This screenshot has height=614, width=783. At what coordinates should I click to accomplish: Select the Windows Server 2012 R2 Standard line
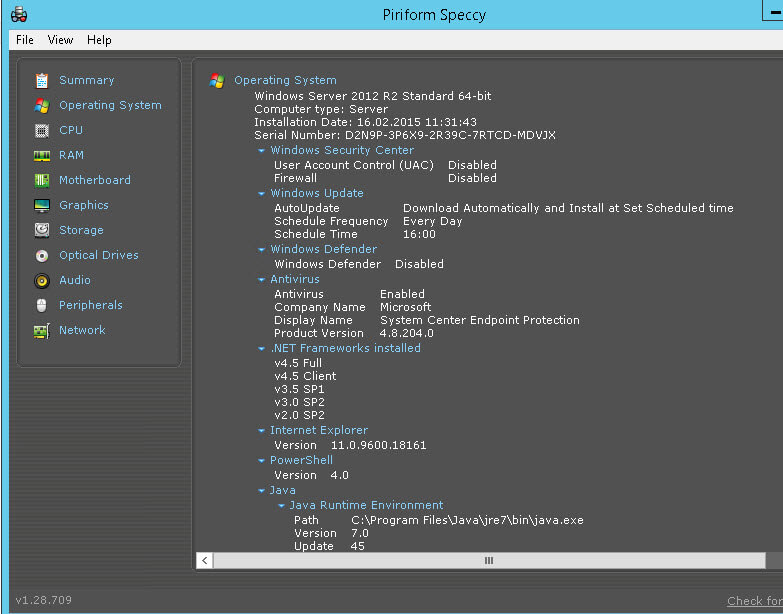click(x=373, y=96)
